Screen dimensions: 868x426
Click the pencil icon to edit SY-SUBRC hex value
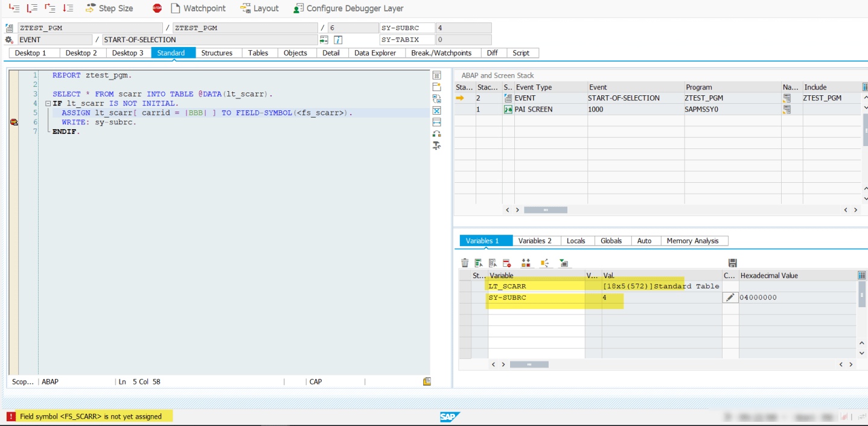pyautogui.click(x=730, y=297)
